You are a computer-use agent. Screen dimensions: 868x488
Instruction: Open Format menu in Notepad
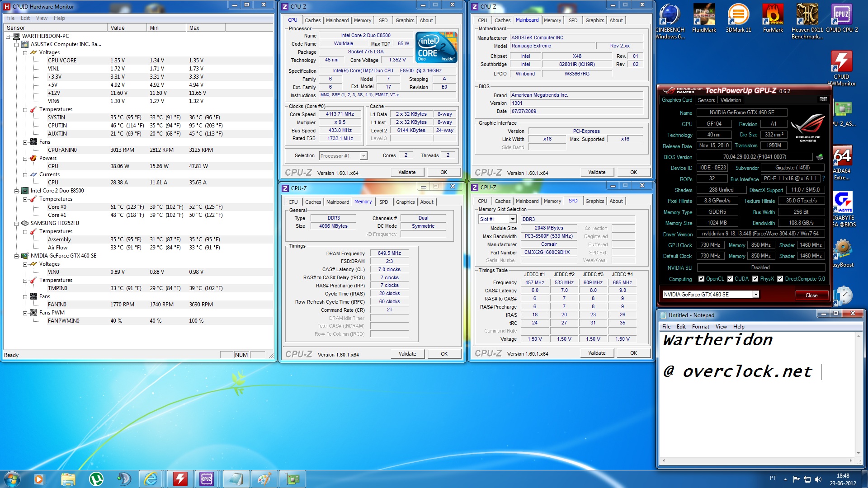click(x=700, y=327)
